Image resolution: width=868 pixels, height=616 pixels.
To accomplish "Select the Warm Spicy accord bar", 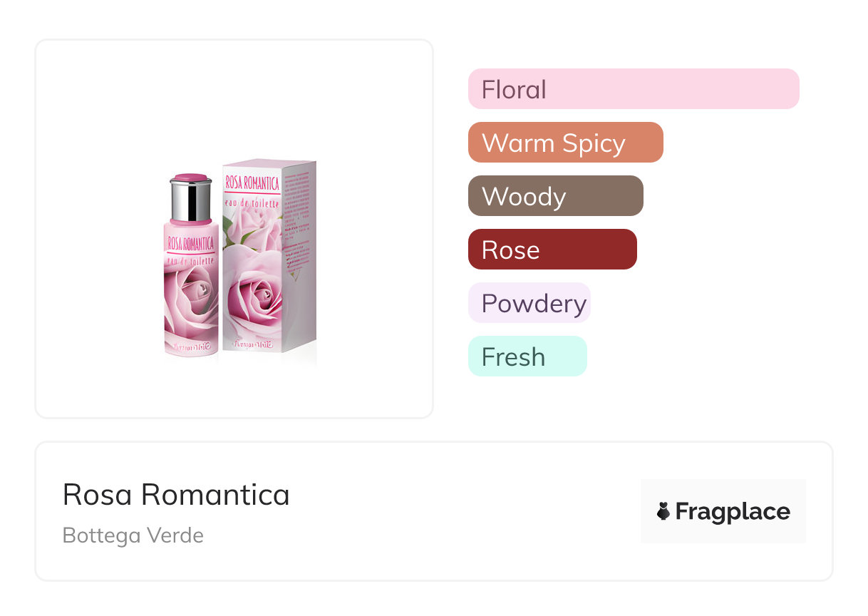I will pyautogui.click(x=565, y=143).
